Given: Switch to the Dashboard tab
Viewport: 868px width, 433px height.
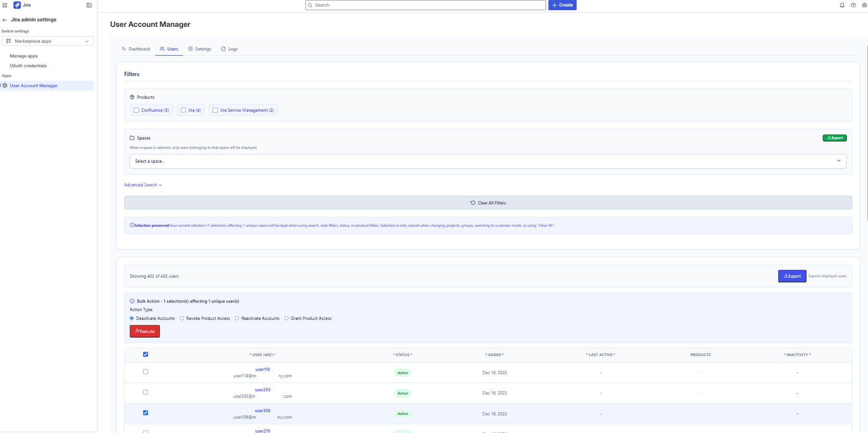Looking at the screenshot, I should (x=136, y=49).
